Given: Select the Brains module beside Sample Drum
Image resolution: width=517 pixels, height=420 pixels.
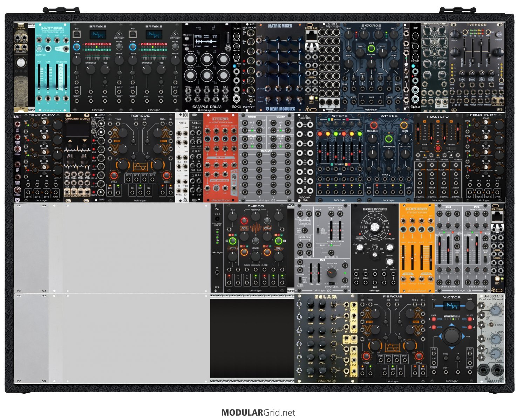Looking at the screenshot, I should [154, 68].
